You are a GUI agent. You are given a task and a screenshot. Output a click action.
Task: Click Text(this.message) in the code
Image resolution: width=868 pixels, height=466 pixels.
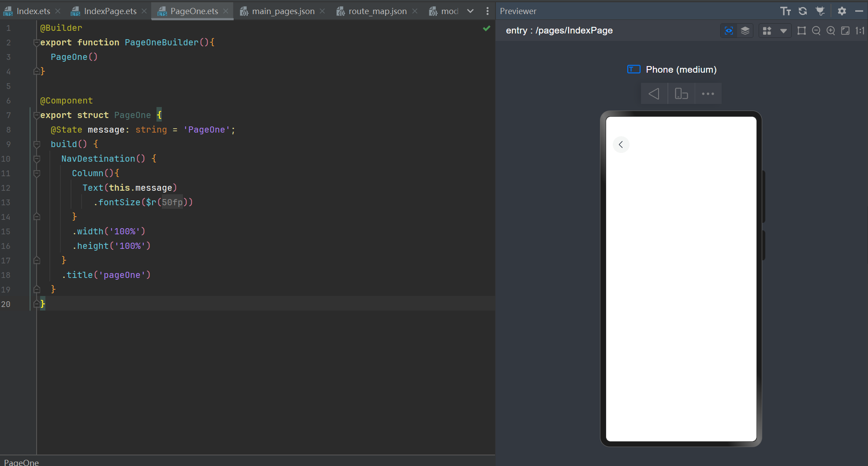[x=130, y=188]
